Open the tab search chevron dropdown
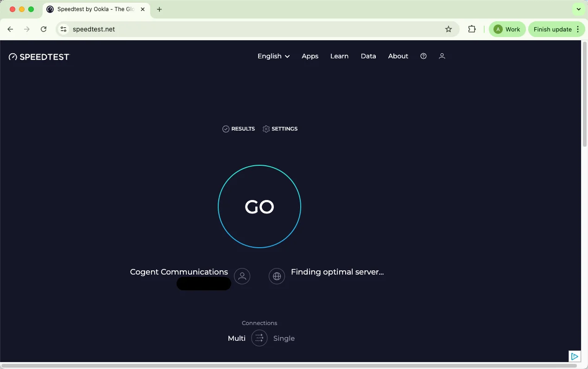Image resolution: width=588 pixels, height=369 pixels. pos(578,9)
